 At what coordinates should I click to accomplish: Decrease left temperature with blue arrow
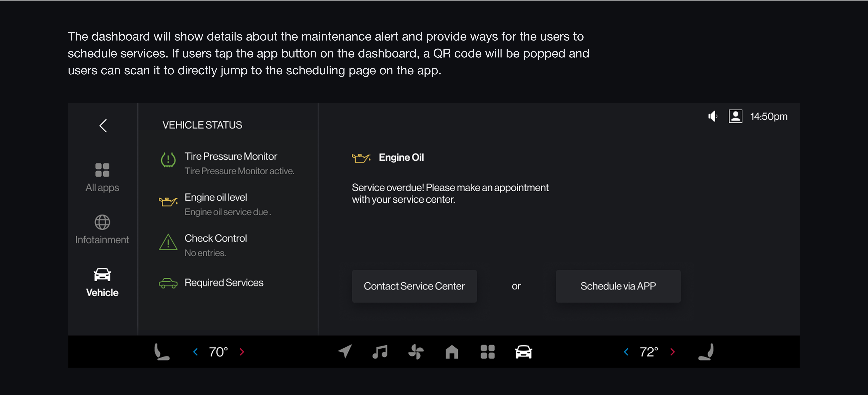195,352
